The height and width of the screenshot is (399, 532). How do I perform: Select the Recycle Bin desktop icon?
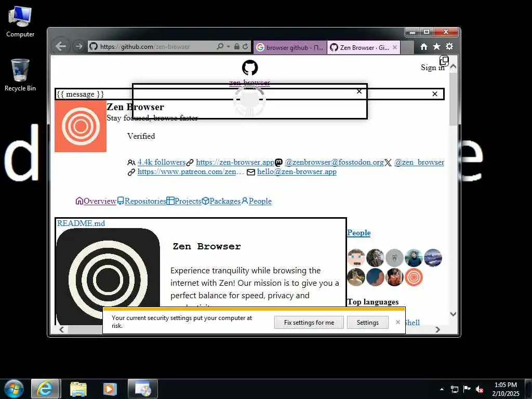(20, 75)
